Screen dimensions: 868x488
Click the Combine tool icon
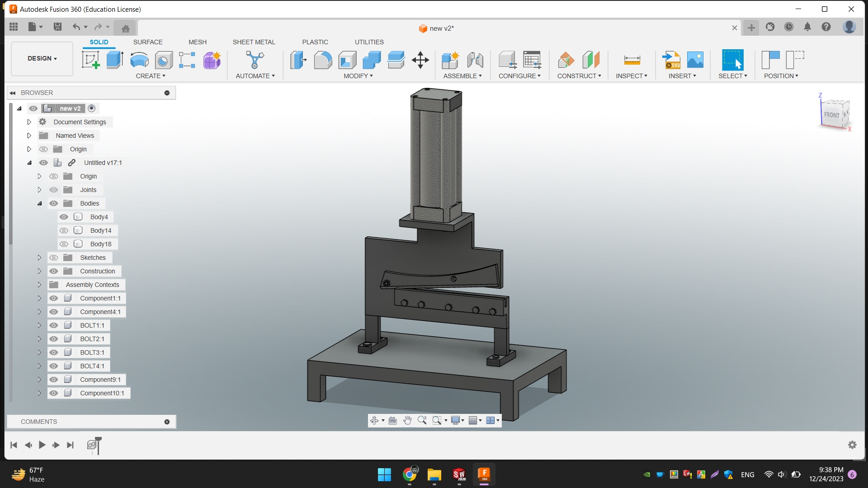[372, 60]
